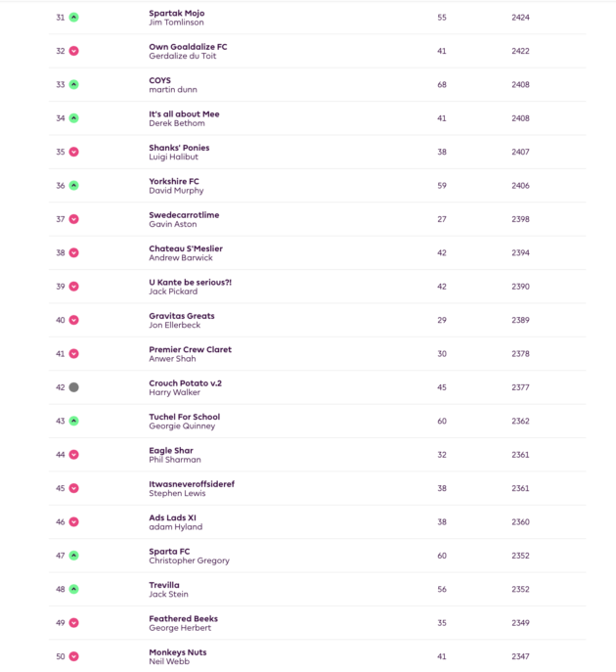
Task: Open the Own Goaldalize FC team
Action: pos(188,47)
